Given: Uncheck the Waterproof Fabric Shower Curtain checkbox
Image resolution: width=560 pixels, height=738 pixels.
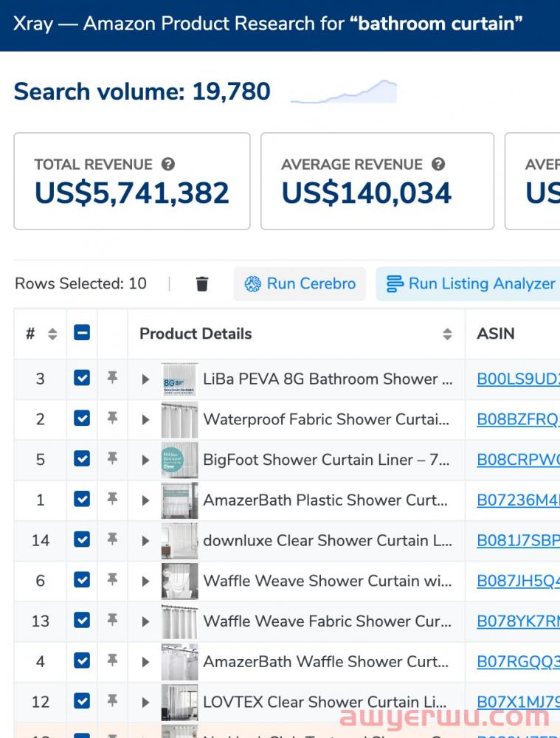Looking at the screenshot, I should pos(82,418).
